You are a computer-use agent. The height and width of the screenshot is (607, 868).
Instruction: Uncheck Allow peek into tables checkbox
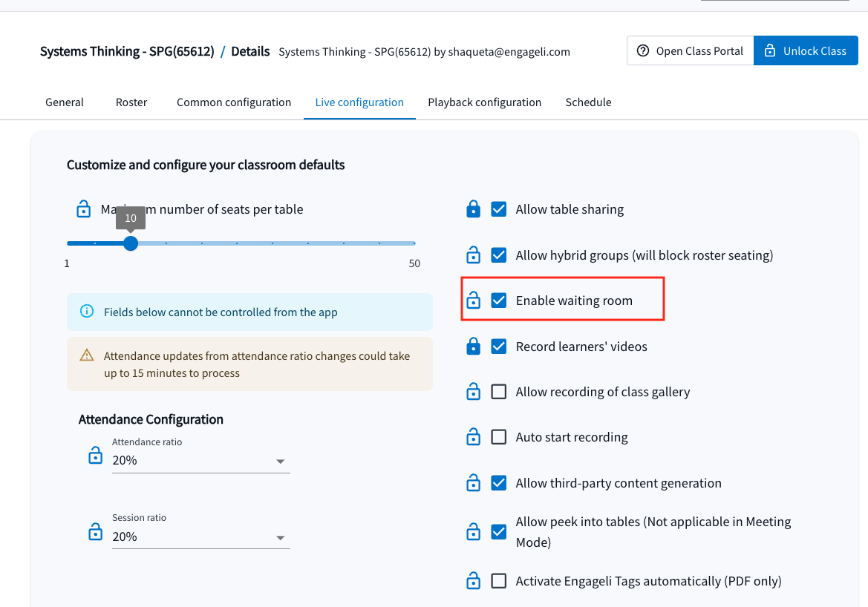point(499,532)
